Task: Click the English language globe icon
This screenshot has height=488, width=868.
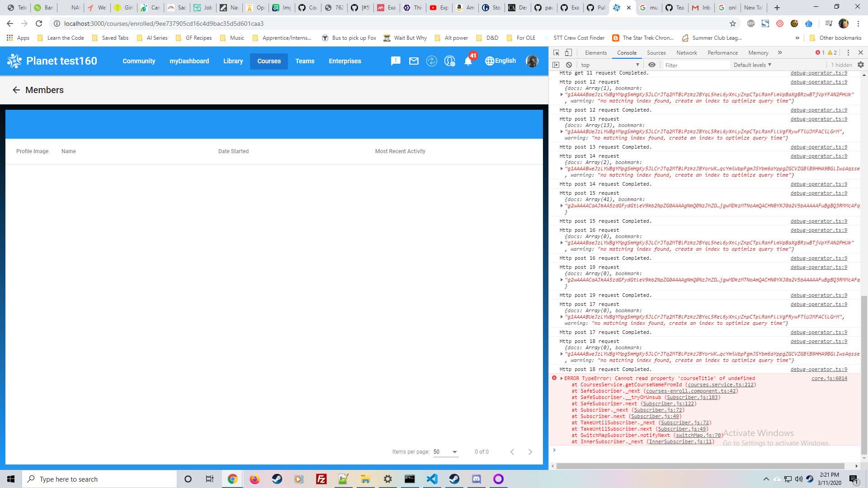Action: [x=490, y=61]
